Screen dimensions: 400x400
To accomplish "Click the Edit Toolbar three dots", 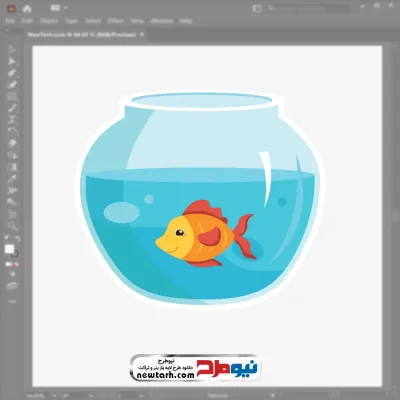I will coord(12,301).
